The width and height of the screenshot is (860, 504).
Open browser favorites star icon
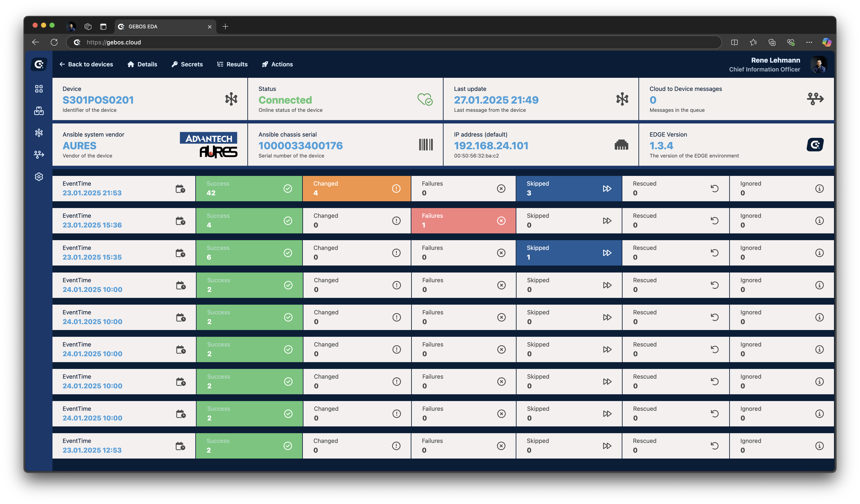pyautogui.click(x=753, y=42)
